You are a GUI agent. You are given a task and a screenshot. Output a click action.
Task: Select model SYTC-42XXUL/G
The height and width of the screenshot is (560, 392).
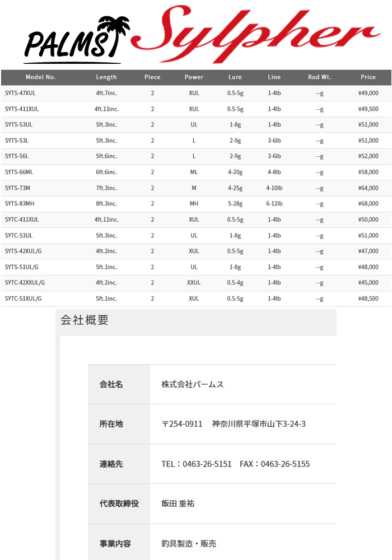[x=25, y=282]
